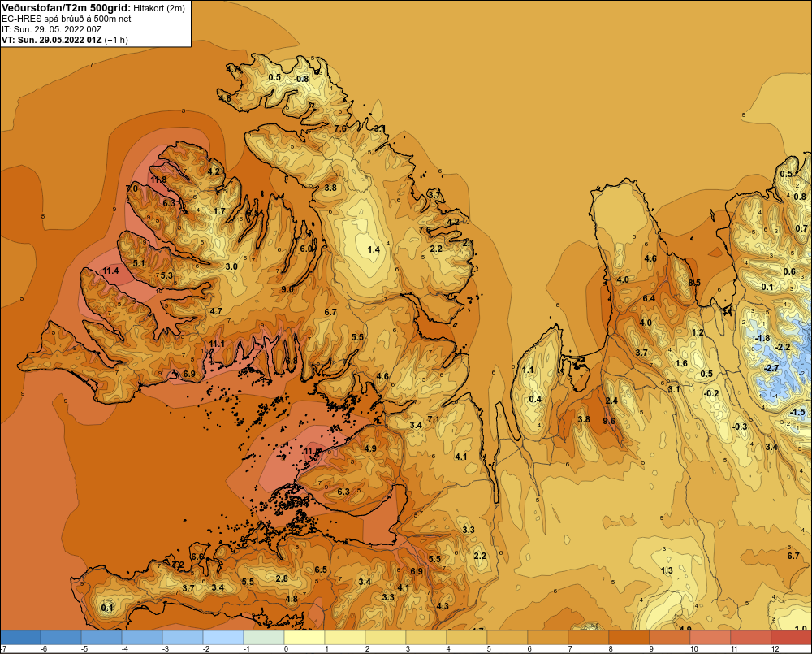Click the -2.7 temperature value
Screen dimensions: 812x654
[771, 368]
